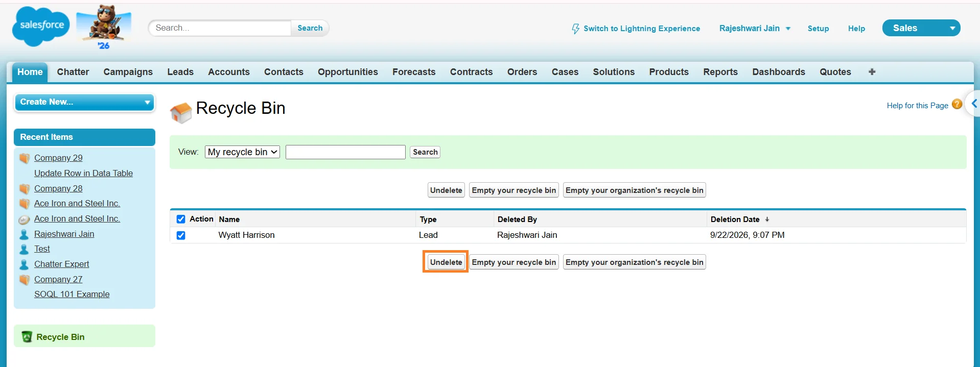Click the account icon beside first Ace Iron and Steel
The width and height of the screenshot is (980, 367).
[x=24, y=204]
